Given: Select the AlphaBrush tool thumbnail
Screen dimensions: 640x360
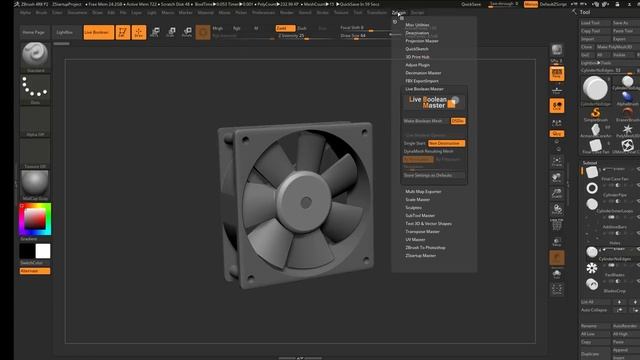Looking at the screenshot, I should click(627, 98).
